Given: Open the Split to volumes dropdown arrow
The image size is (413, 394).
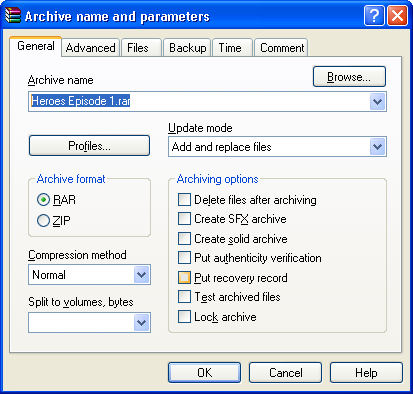Looking at the screenshot, I should pos(142,322).
